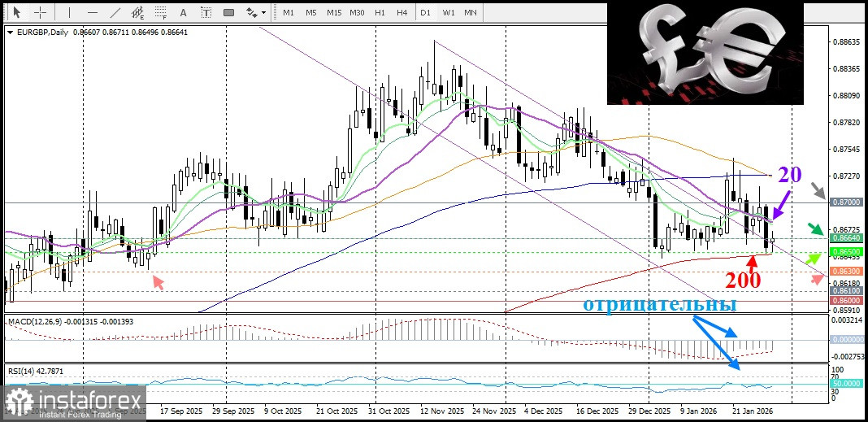
Task: Switch to H1 timeframe
Action: (x=380, y=12)
